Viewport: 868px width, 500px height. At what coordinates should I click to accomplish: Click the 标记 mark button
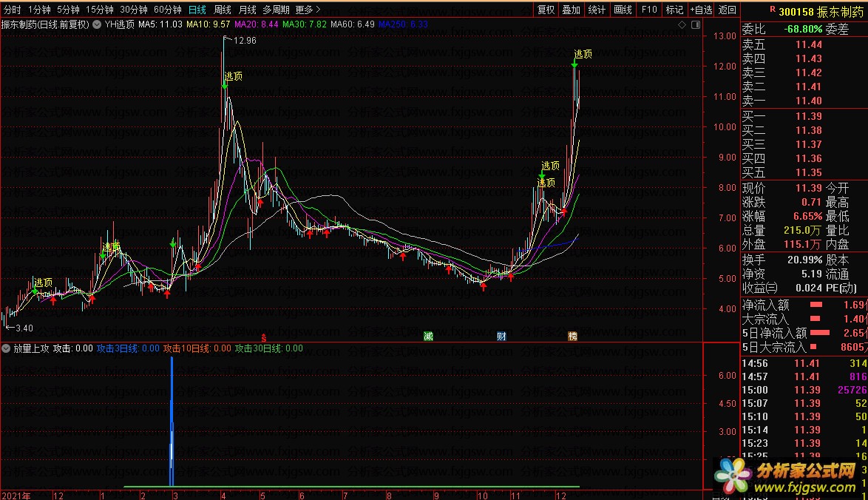click(x=674, y=10)
